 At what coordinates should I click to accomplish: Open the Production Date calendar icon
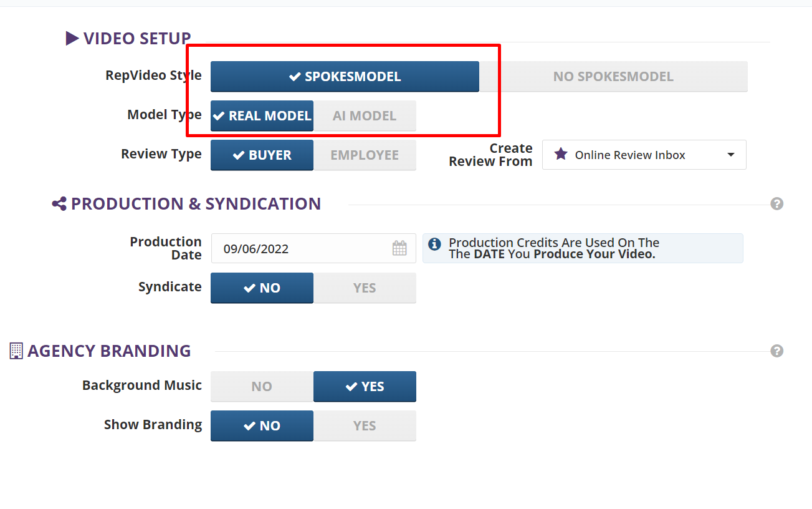coord(399,248)
